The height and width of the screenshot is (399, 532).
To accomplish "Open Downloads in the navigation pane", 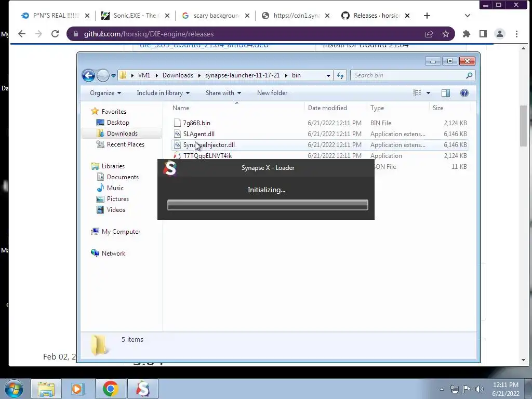I will click(122, 134).
